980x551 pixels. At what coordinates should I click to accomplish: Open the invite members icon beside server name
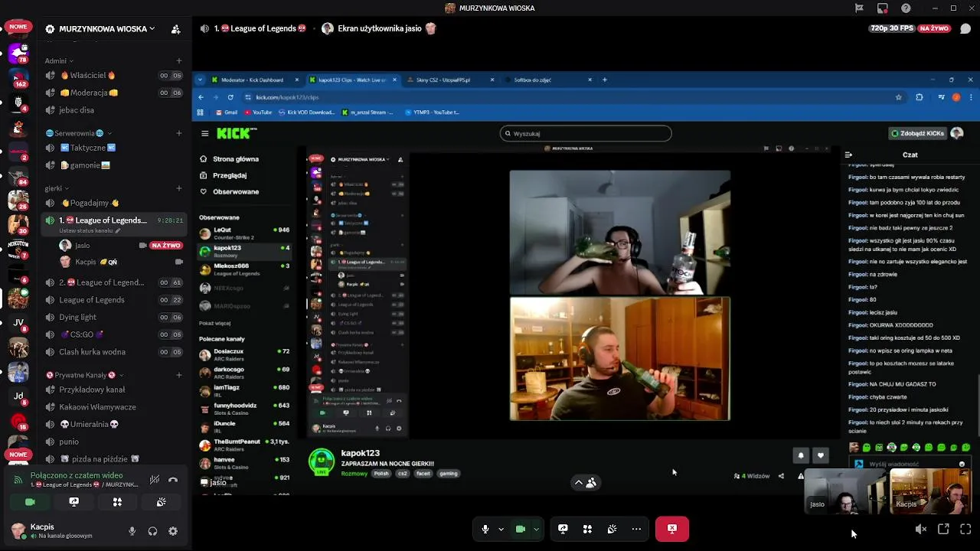coord(175,29)
